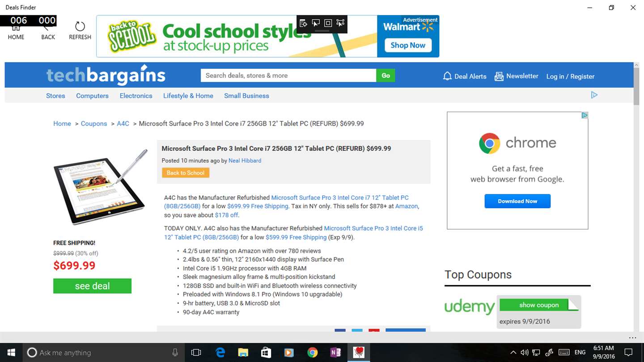Screen dimensions: 644x362
Task: Reveal the Udemy show coupon button
Action: [x=539, y=305]
